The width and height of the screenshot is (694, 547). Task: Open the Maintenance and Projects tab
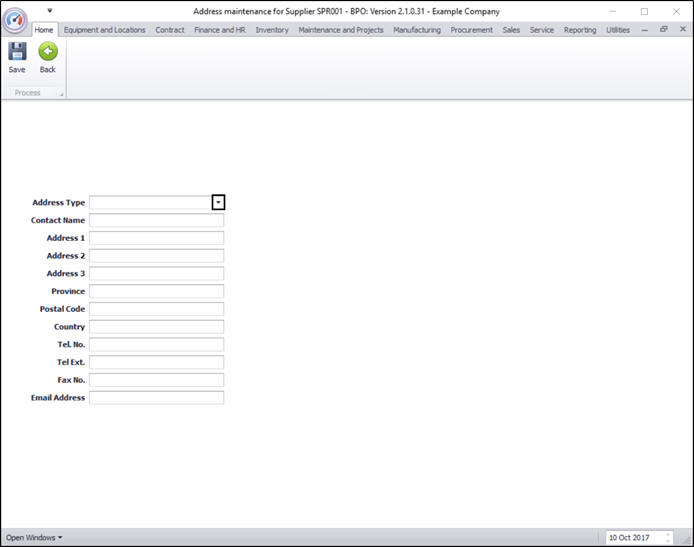(x=341, y=30)
